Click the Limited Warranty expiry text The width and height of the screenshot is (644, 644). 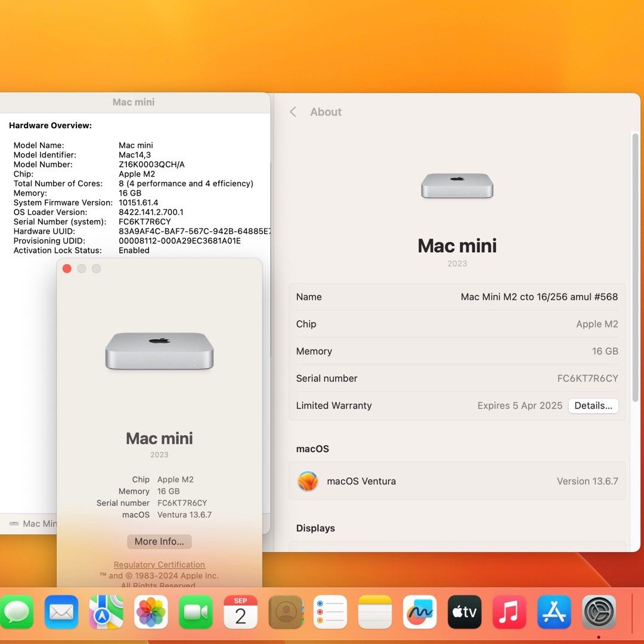click(x=519, y=406)
